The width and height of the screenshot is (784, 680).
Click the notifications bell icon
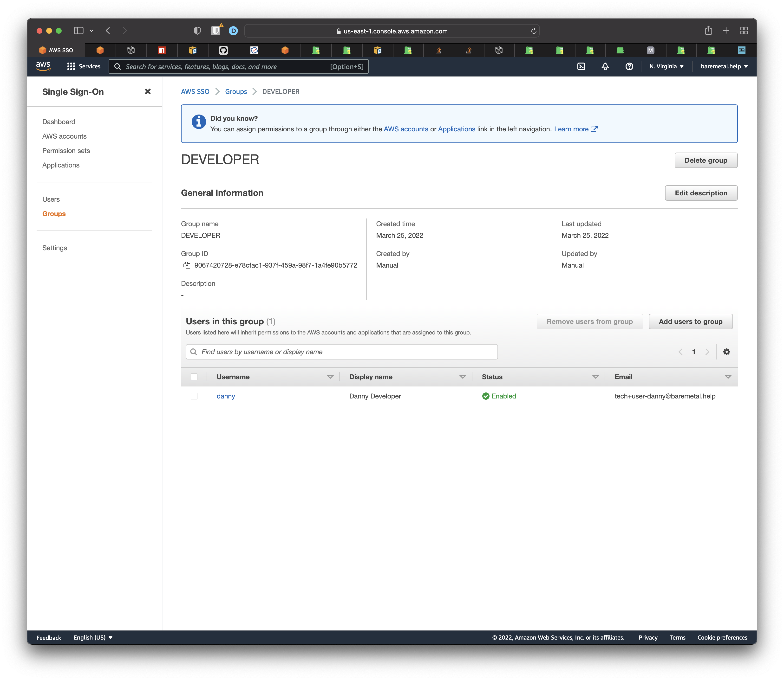(605, 66)
